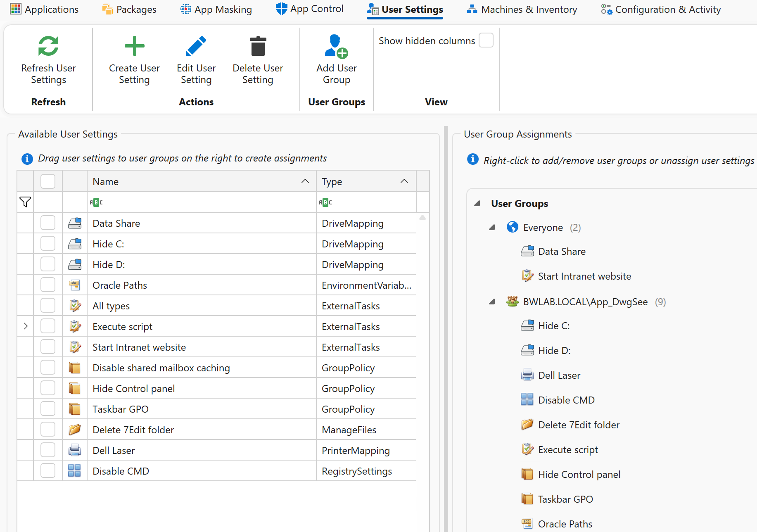Collapse the Everyone user group node

(x=492, y=228)
